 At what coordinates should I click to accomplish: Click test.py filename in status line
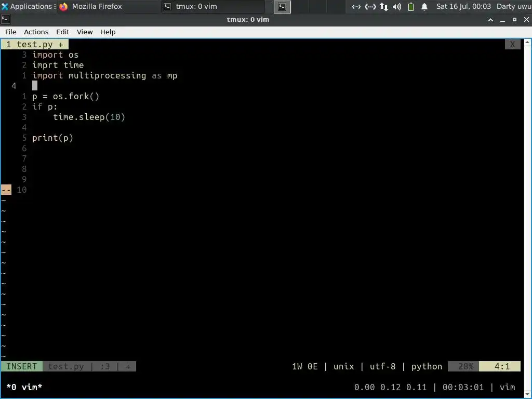pos(66,366)
